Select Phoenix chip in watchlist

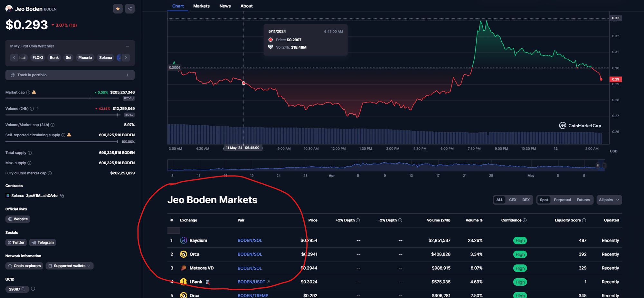click(x=85, y=58)
